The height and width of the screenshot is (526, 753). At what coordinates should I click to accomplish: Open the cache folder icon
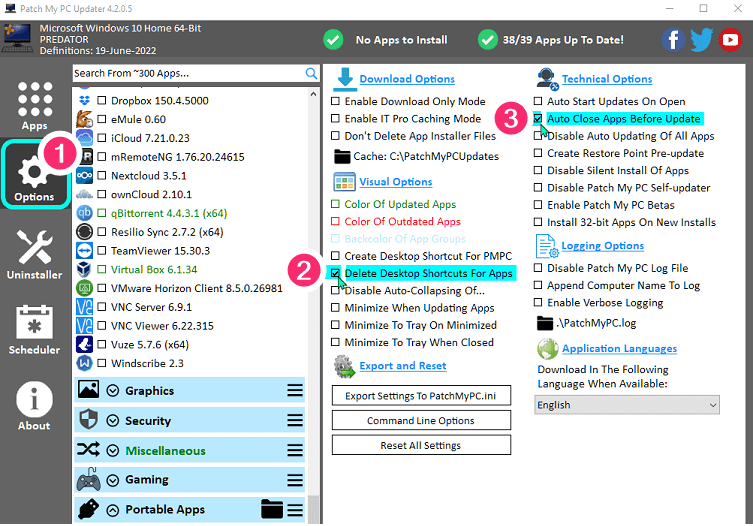pos(342,156)
